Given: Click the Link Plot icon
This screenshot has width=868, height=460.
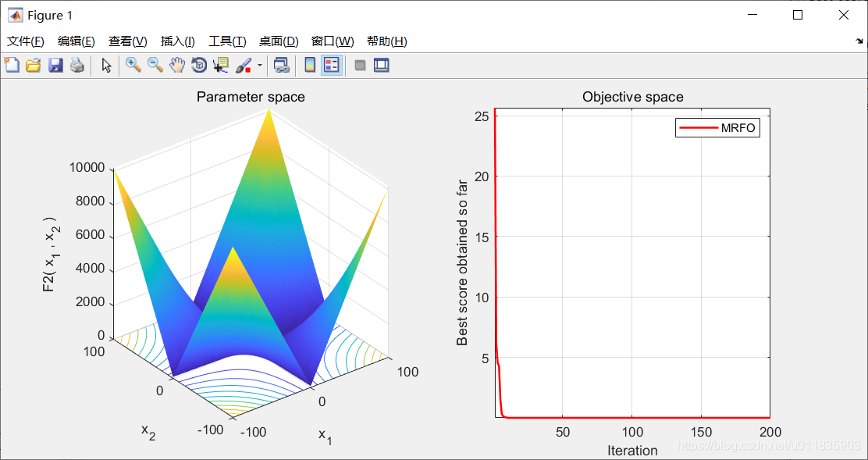Looking at the screenshot, I should click(282, 66).
